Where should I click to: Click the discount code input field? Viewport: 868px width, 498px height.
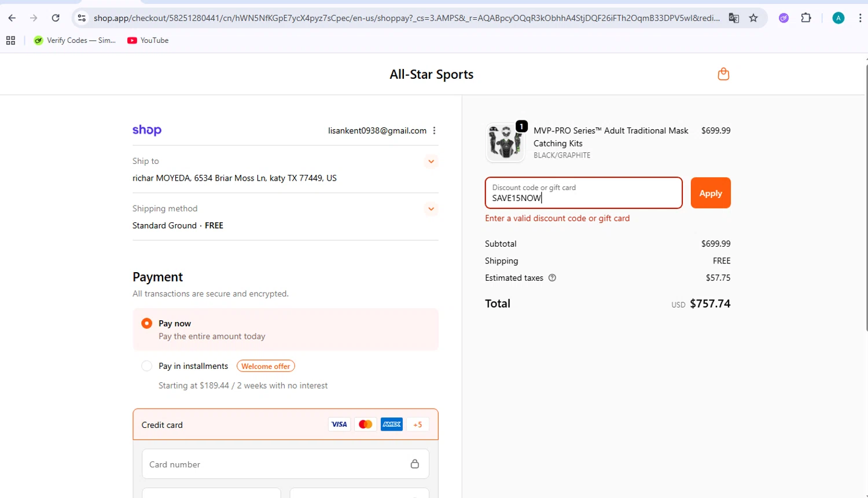pyautogui.click(x=583, y=193)
